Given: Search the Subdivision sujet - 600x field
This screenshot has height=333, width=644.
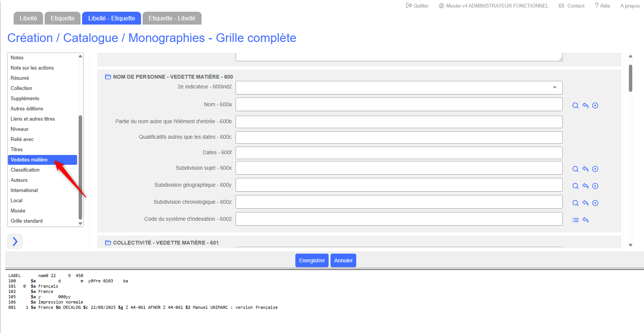Looking at the screenshot, I should pyautogui.click(x=575, y=169).
